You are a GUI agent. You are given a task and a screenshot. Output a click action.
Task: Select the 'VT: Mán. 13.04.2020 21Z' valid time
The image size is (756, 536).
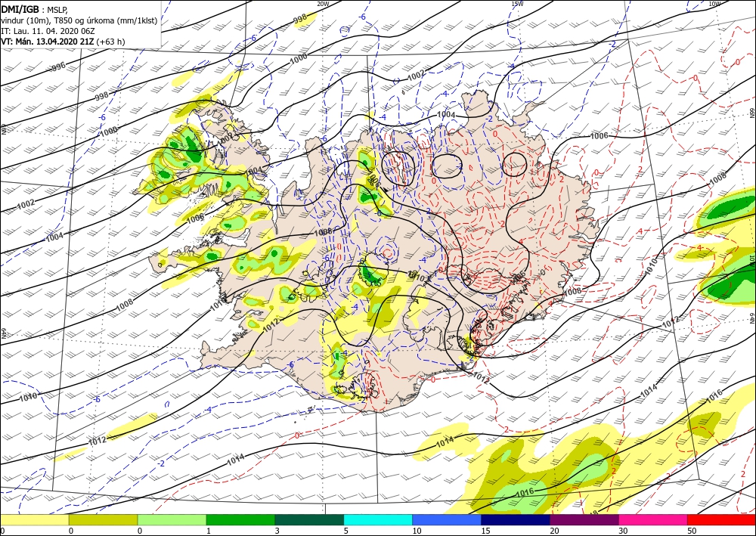pyautogui.click(x=48, y=42)
